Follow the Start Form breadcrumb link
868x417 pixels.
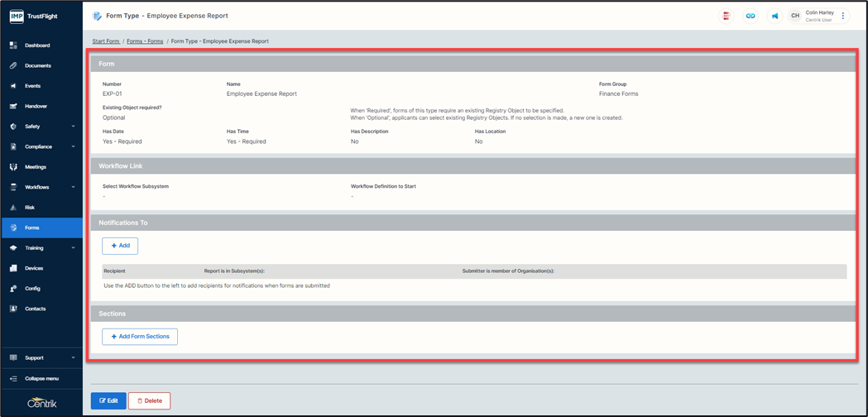pyautogui.click(x=106, y=41)
